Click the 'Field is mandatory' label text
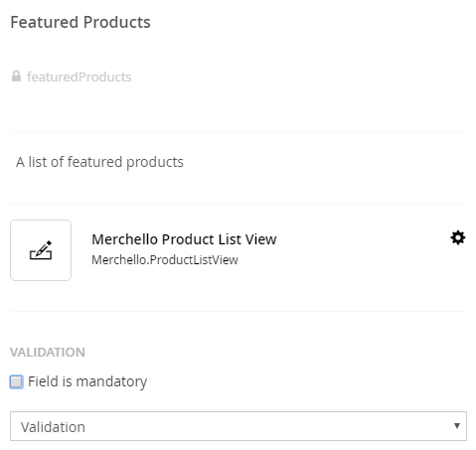476x450 pixels. tap(87, 381)
